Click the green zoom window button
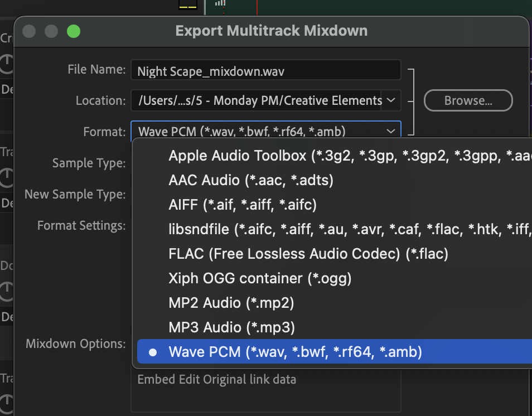The height and width of the screenshot is (416, 532). tap(74, 31)
